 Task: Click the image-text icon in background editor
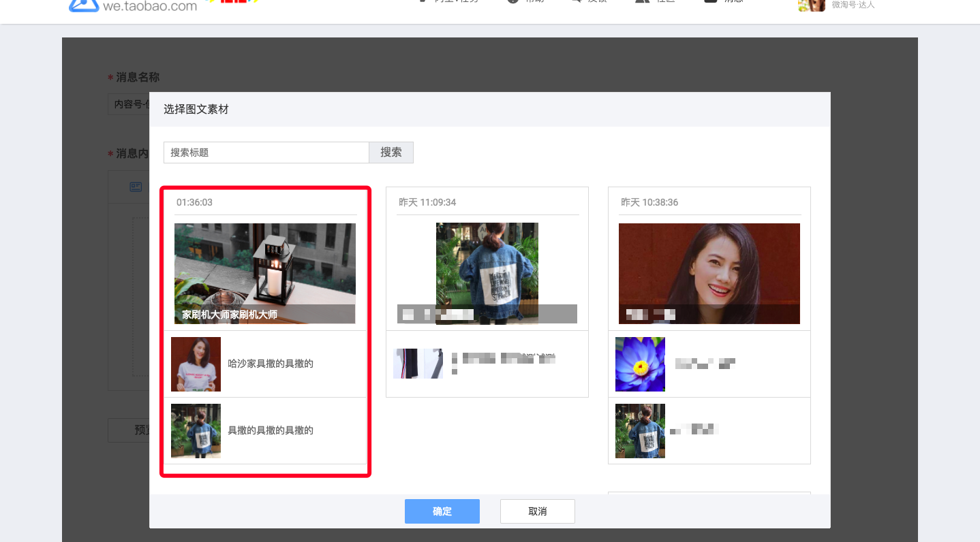click(136, 187)
